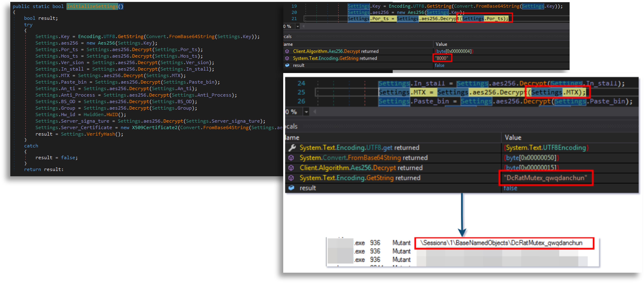
Task: Click the purple cube icon beside FromBase64String returned
Action: click(291, 158)
